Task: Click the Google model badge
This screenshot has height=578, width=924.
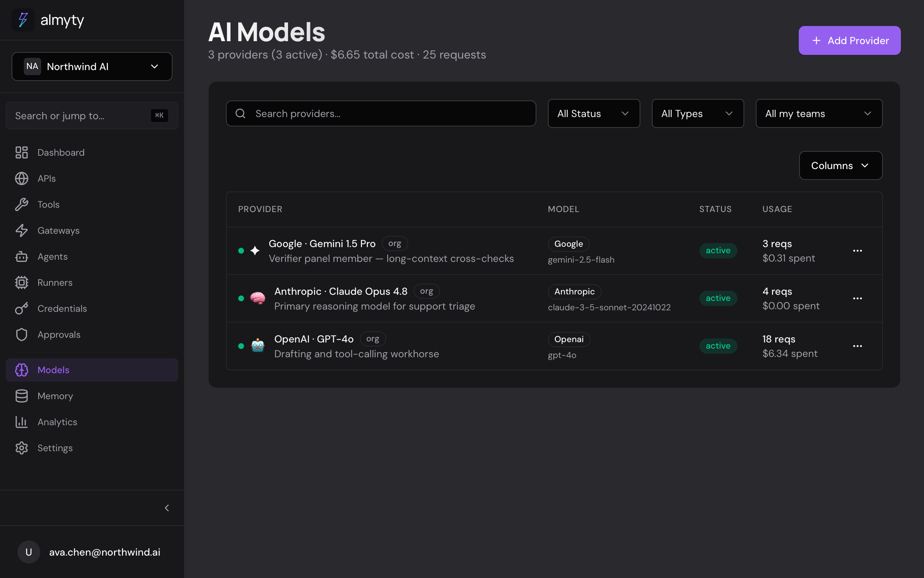Action: coord(568,244)
